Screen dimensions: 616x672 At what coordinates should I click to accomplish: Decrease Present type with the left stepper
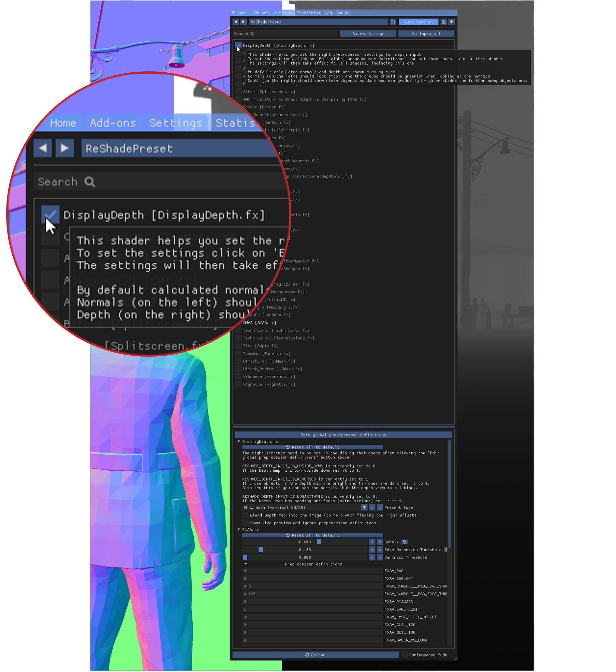pos(372,507)
